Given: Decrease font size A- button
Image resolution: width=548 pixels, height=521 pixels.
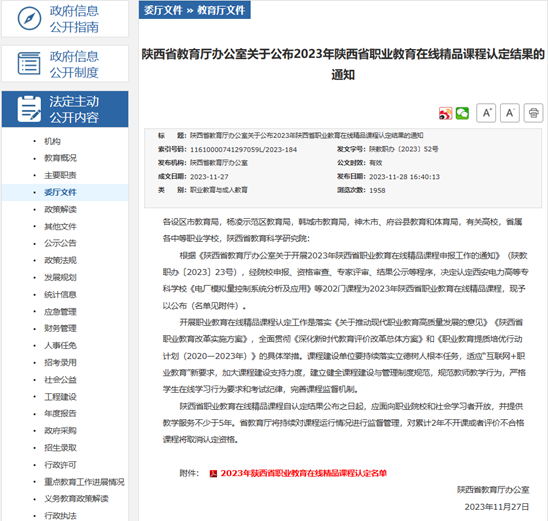Looking at the screenshot, I should click(x=510, y=113).
